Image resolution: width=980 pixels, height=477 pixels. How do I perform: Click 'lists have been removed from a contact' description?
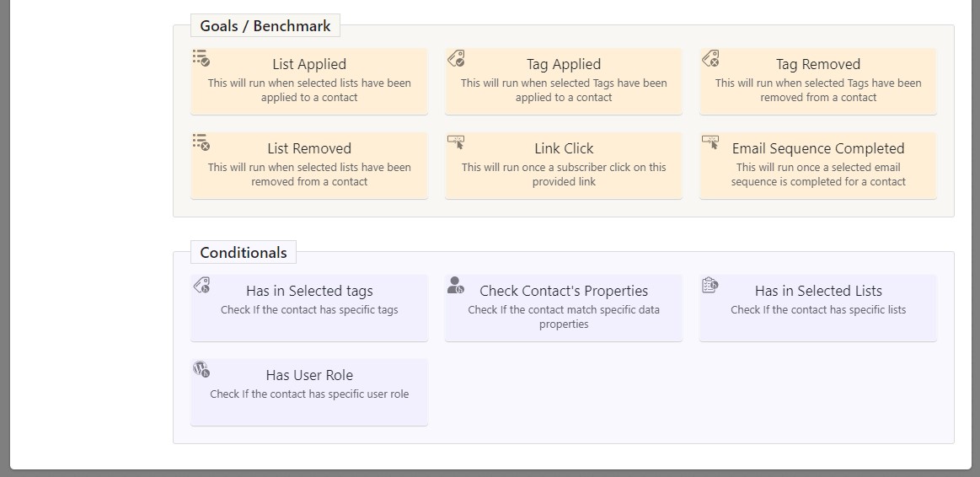309,174
